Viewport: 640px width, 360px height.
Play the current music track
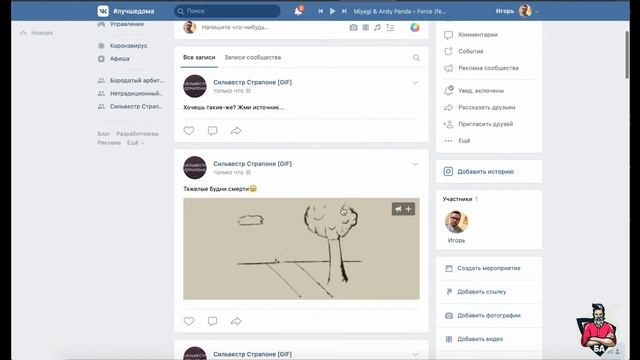click(x=332, y=11)
